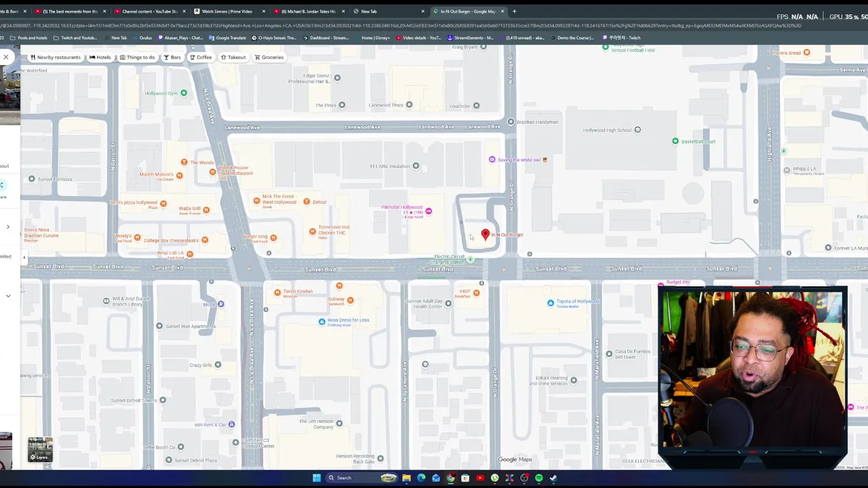The width and height of the screenshot is (868, 488).
Task: Collapse the side panel arrow
Action: click(x=24, y=258)
